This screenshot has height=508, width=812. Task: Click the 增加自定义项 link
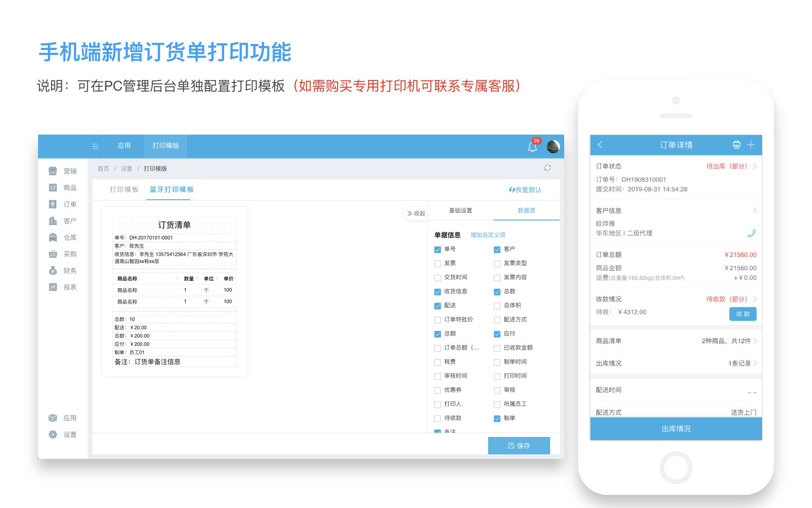point(488,235)
